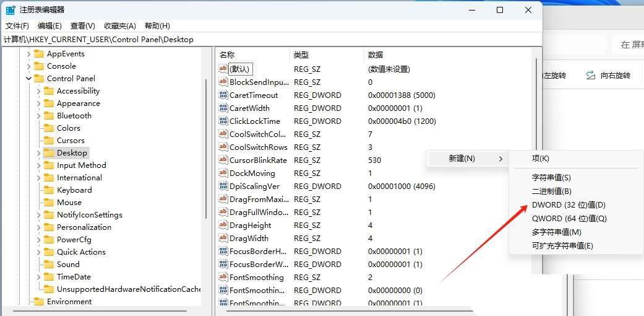644x316 pixels.
Task: Click the Mouse key folder icon
Action: (49, 203)
